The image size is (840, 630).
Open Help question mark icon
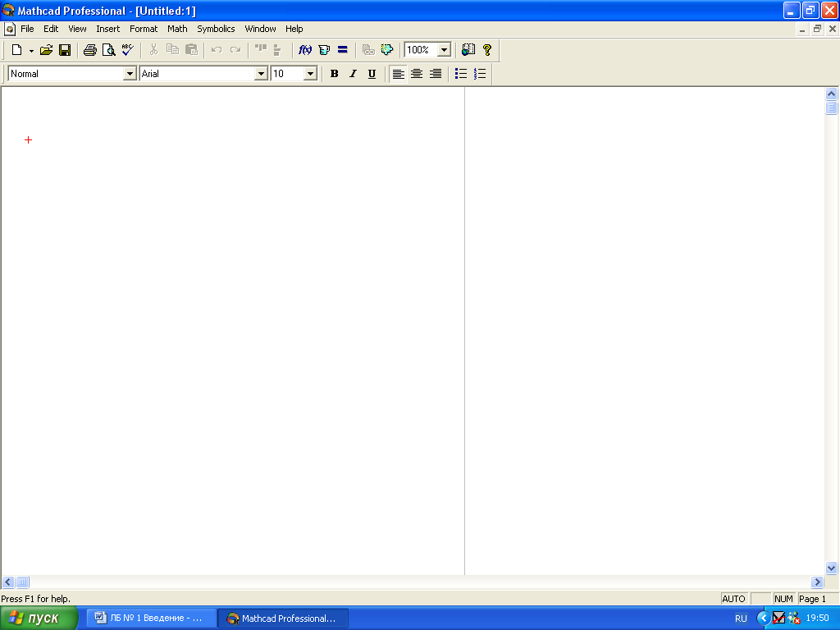click(x=487, y=50)
